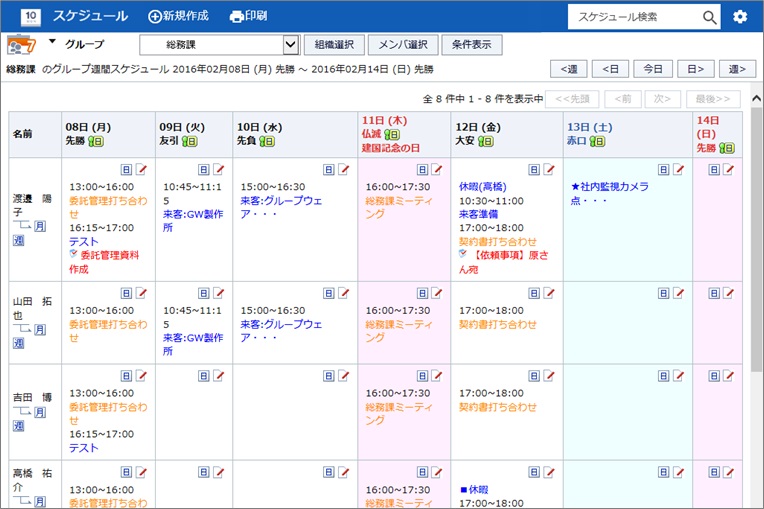Click the 組織選択 button
Screen dimensions: 764x509
334,45
